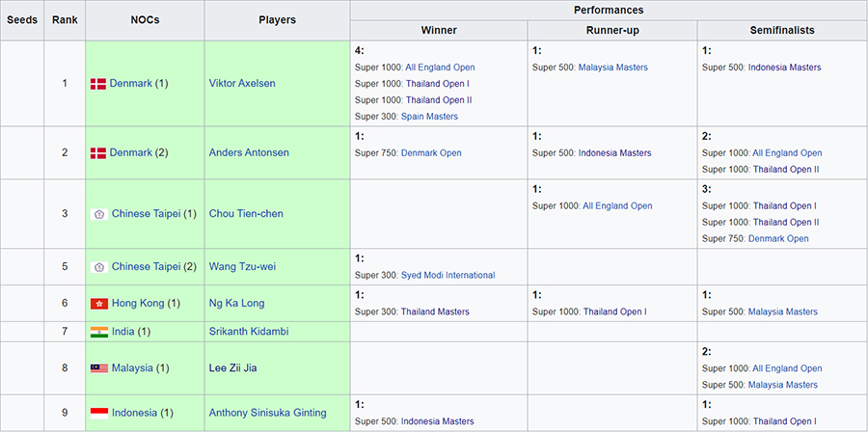Click rank 7 cell for Srikanth Kidambi
The width and height of the screenshot is (868, 432).
[x=65, y=332]
